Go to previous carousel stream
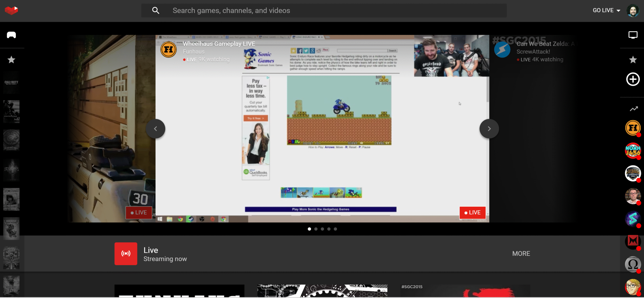Screen dimensions: 644x298 click(x=155, y=129)
